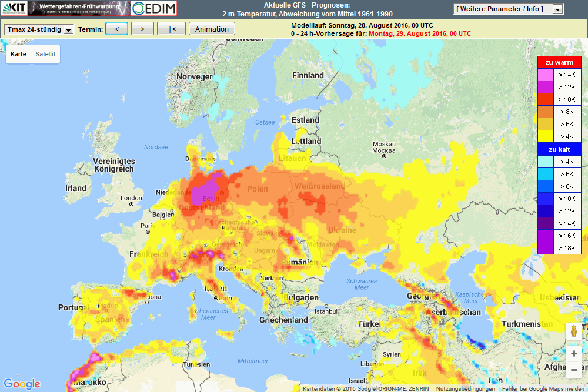Switch to Karte map view

click(18, 54)
